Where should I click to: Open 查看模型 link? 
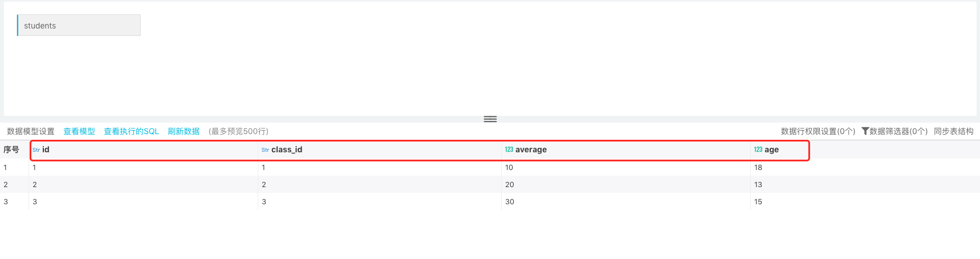pos(79,131)
